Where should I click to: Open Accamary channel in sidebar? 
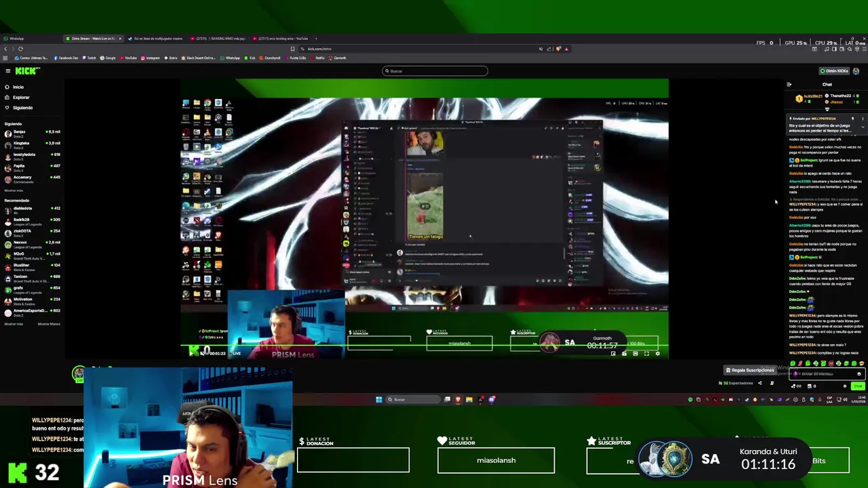click(x=32, y=178)
